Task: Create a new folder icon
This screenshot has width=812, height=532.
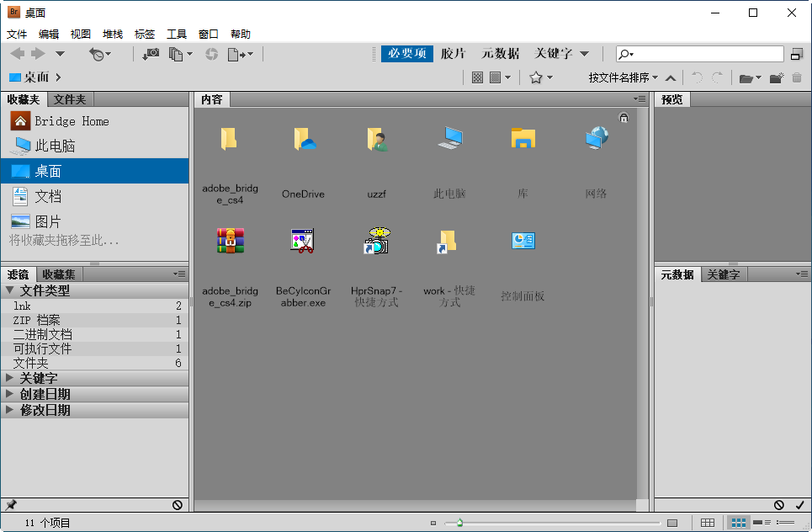Action: [x=777, y=78]
